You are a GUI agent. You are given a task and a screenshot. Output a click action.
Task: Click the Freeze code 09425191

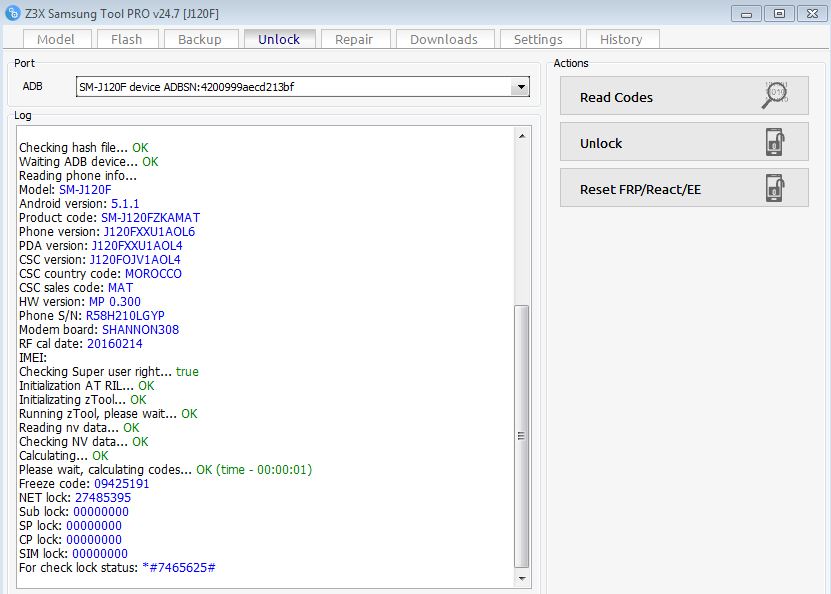[122, 484]
